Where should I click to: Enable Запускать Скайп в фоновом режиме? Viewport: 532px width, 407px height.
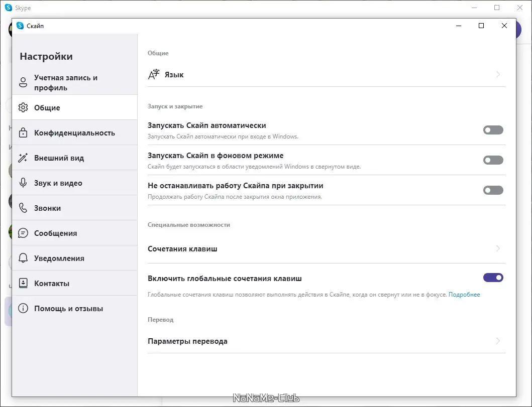[493, 160]
